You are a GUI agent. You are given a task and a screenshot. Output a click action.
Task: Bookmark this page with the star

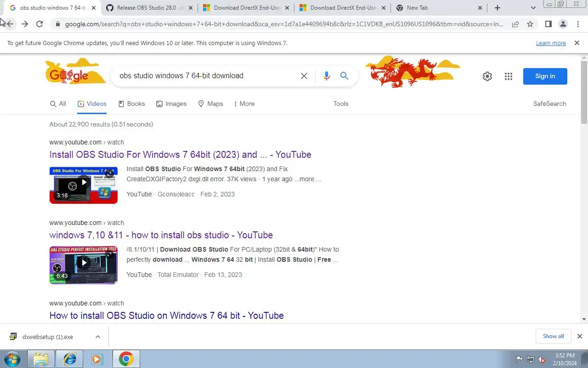(530, 24)
